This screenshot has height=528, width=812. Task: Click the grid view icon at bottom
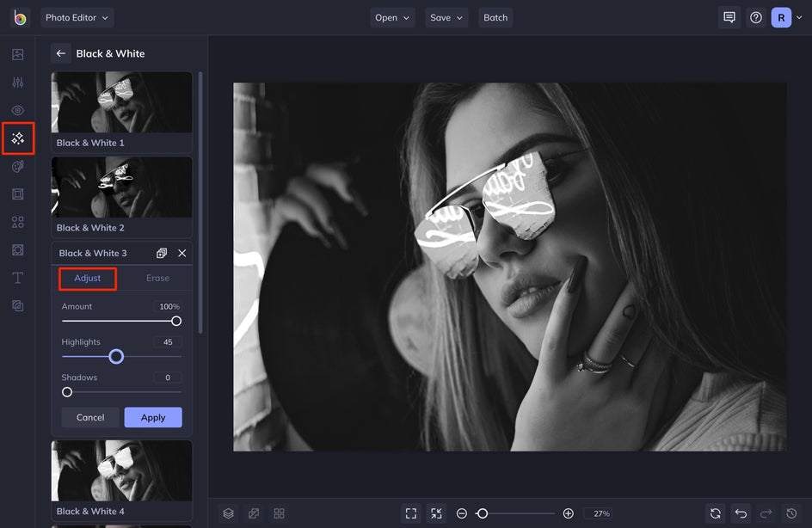pos(279,513)
